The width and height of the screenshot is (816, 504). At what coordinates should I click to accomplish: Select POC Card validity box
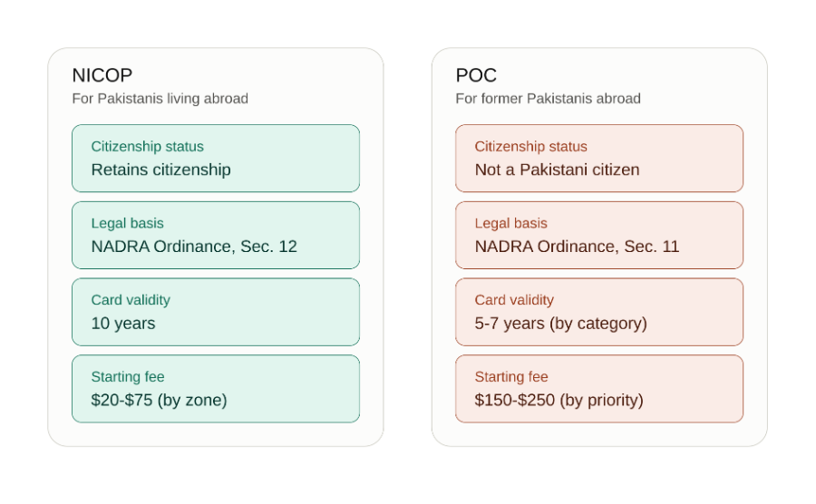pos(599,312)
